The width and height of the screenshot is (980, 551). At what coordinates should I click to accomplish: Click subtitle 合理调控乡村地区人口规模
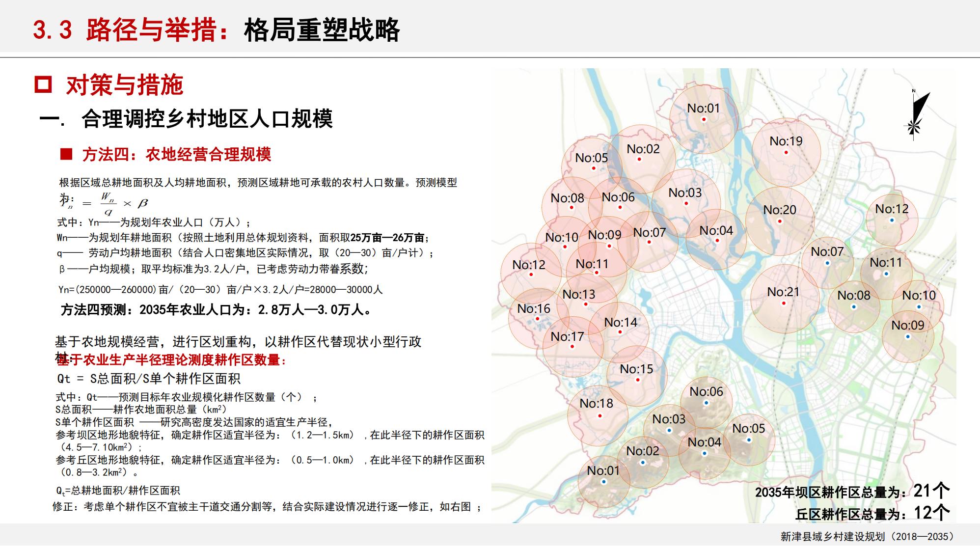click(x=207, y=119)
